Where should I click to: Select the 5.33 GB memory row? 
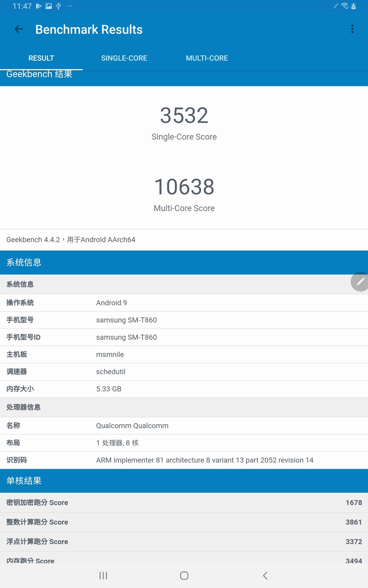[184, 389]
